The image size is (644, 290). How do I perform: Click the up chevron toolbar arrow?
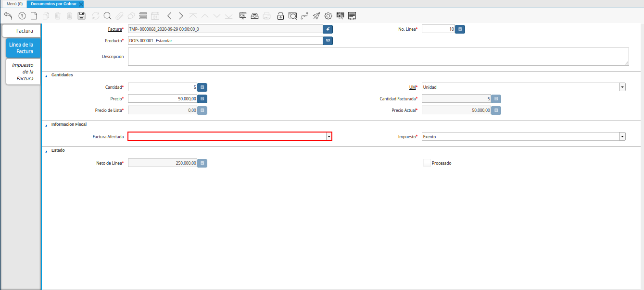(x=205, y=16)
